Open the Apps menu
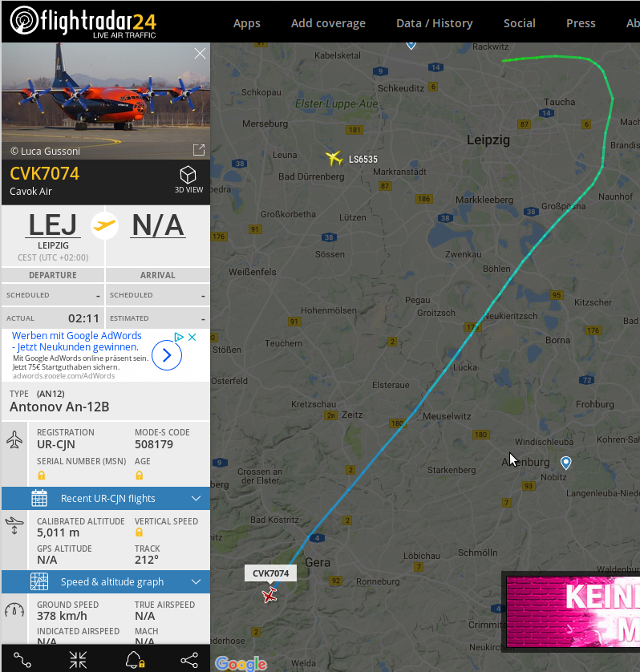This screenshot has width=640, height=672. pos(246,23)
